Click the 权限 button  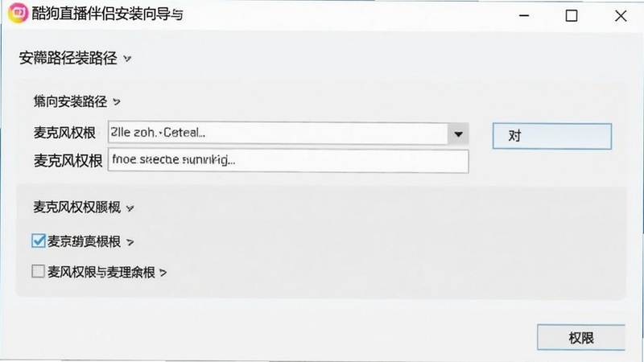tap(580, 337)
